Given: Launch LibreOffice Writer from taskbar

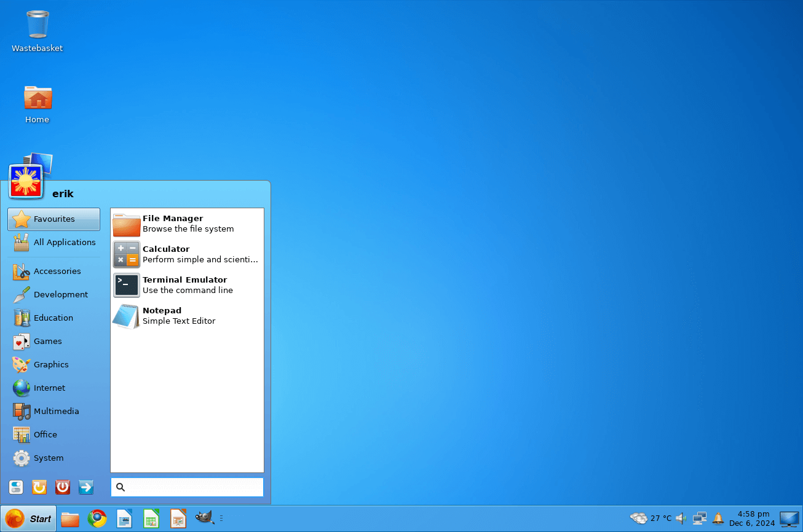Looking at the screenshot, I should [124, 519].
